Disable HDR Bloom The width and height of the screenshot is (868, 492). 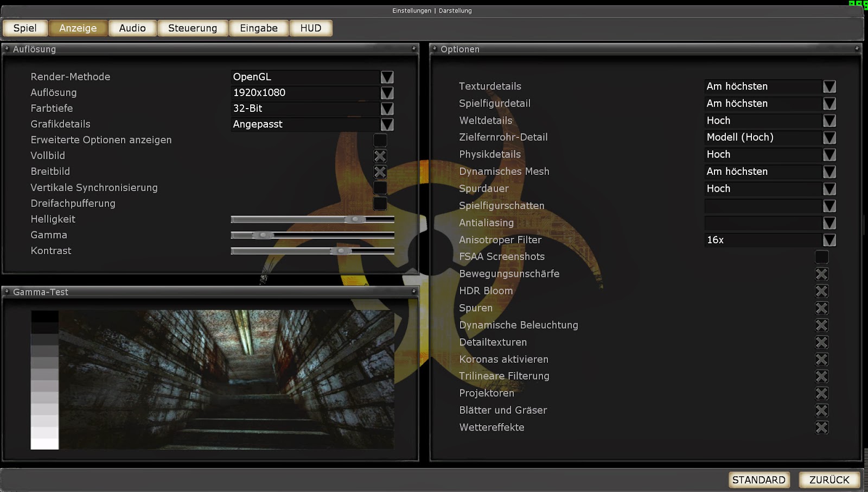[x=821, y=291]
